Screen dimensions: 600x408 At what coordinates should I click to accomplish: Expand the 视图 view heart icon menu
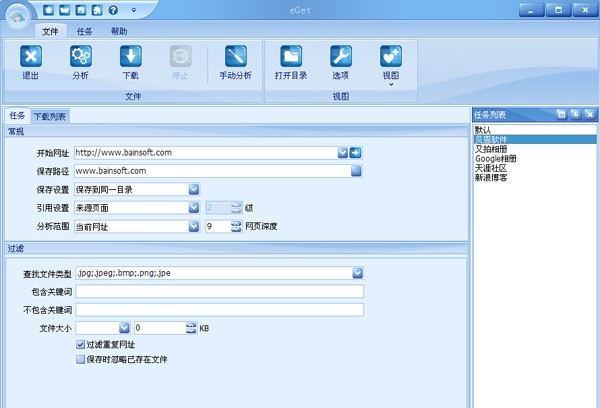(391, 56)
